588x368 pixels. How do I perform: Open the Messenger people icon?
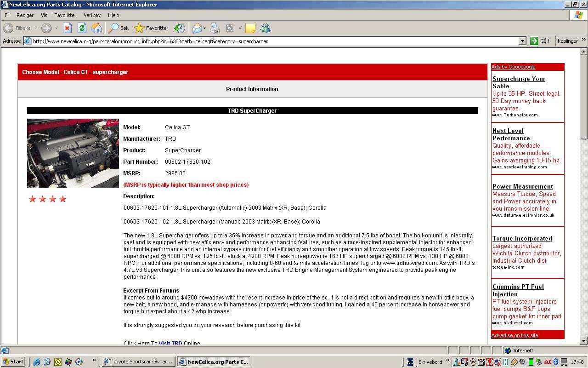tap(265, 28)
